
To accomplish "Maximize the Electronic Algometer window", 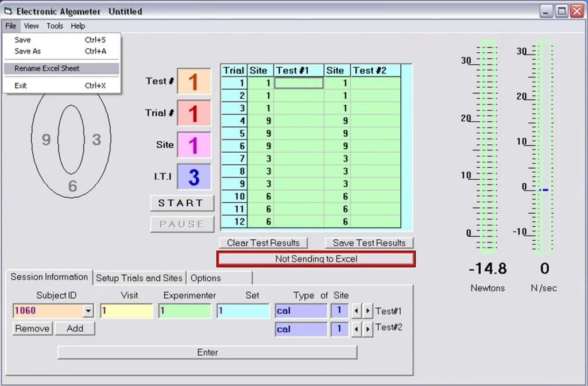I will pos(562,11).
